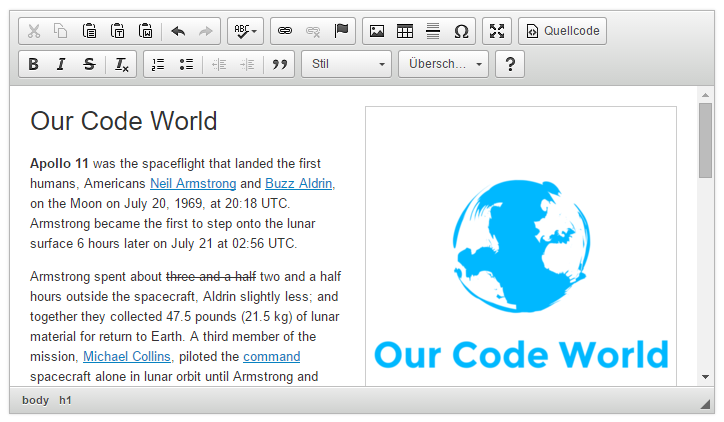Click the editor resize handle corner
The width and height of the screenshot is (724, 422).
[705, 404]
